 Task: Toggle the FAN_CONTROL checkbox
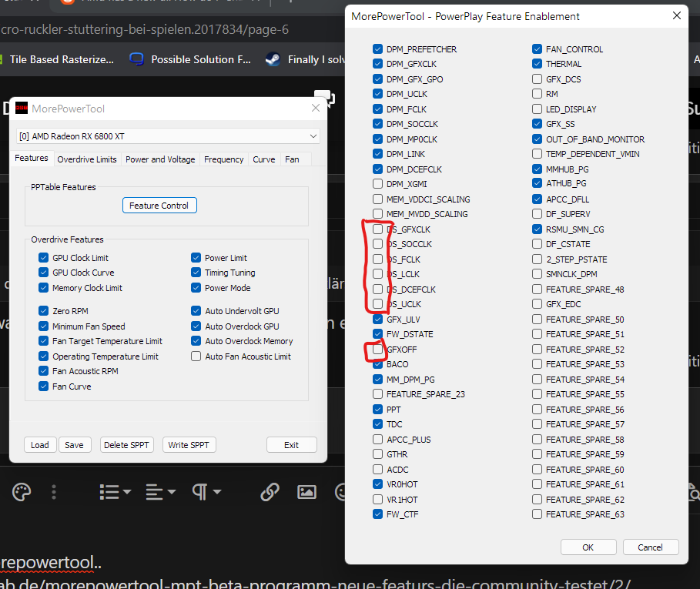537,49
